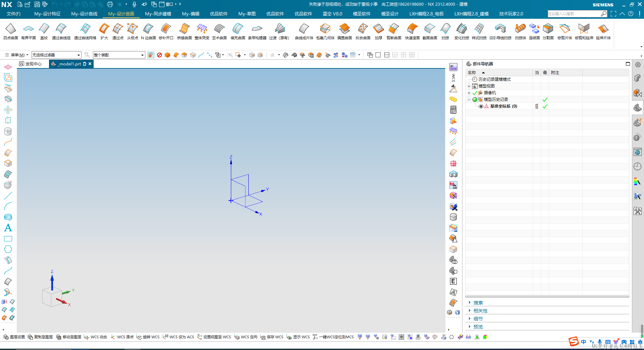Open the 桥接曲面 bridge surface tool

pyautogui.click(x=184, y=32)
